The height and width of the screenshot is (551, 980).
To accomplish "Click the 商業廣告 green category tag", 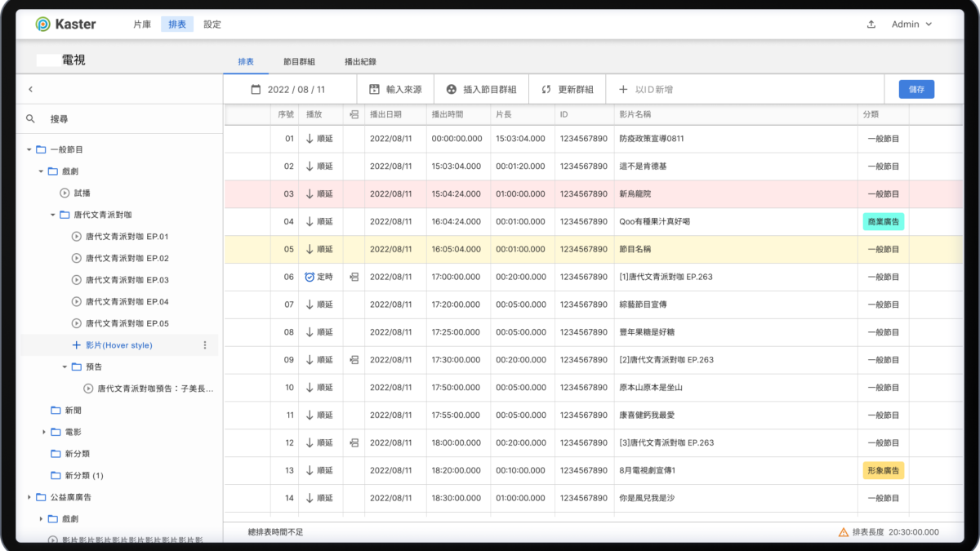I will click(883, 222).
